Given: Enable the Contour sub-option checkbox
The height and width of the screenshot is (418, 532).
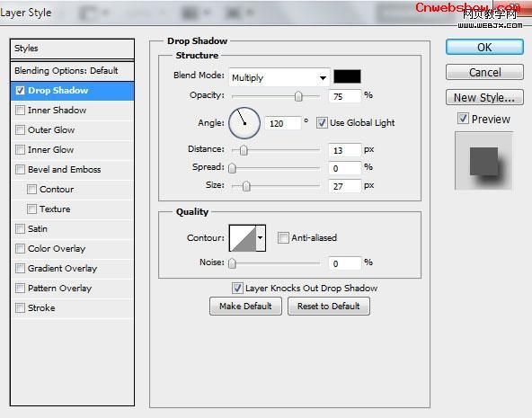Looking at the screenshot, I should [31, 189].
